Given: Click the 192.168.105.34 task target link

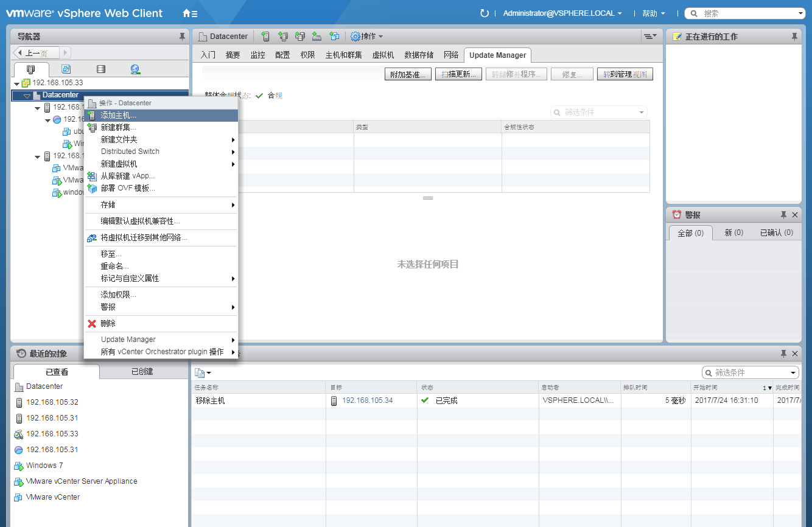Looking at the screenshot, I should point(368,400).
